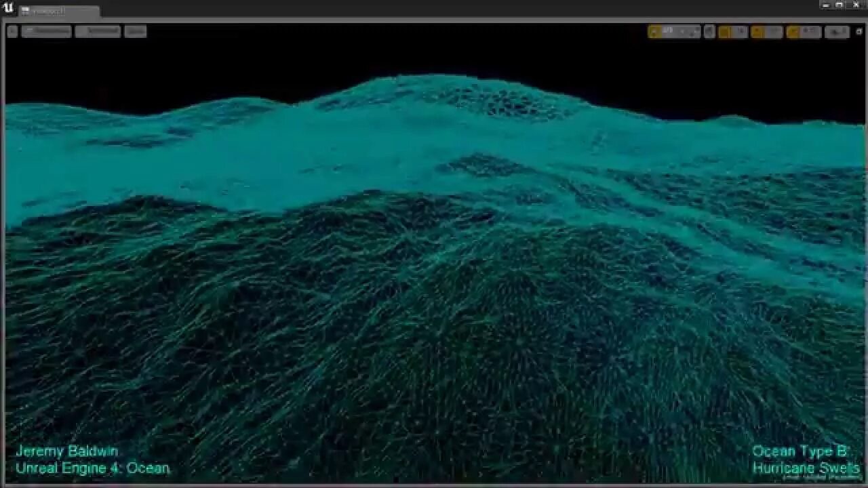Click the maximize viewport icon at far right

(x=859, y=31)
